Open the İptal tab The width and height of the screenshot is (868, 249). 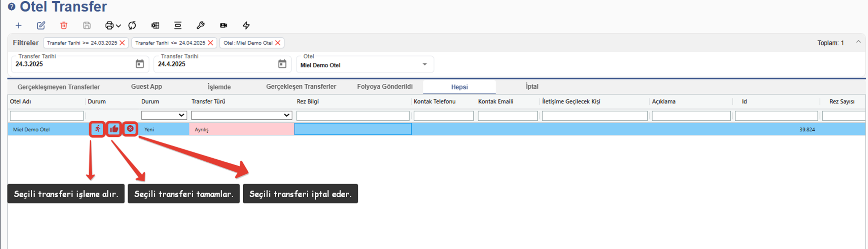(x=532, y=87)
